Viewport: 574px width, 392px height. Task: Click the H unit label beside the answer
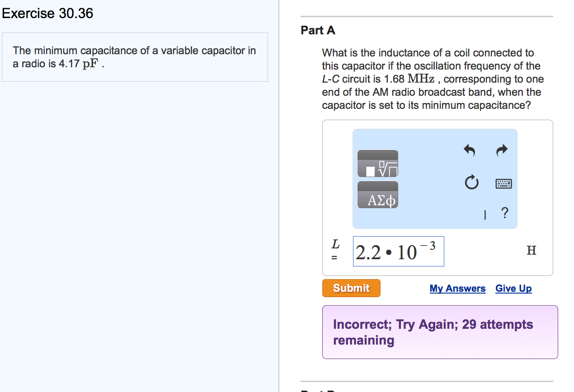532,250
